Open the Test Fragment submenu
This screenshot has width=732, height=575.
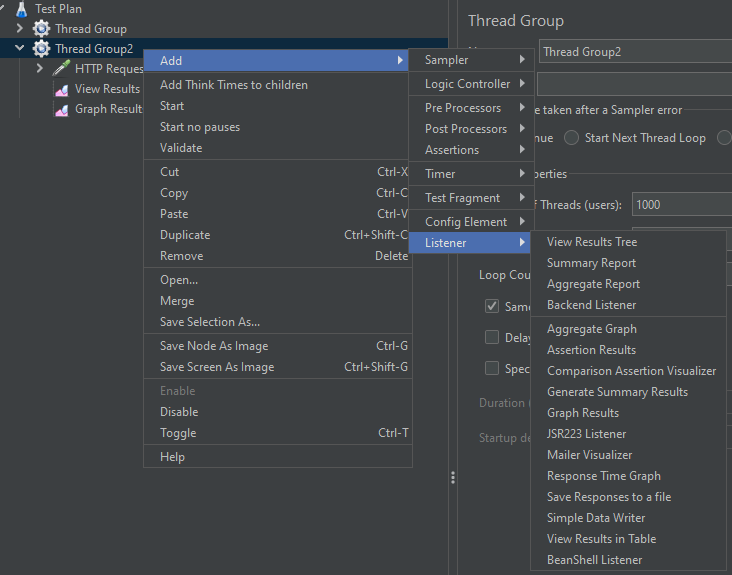[x=471, y=198]
